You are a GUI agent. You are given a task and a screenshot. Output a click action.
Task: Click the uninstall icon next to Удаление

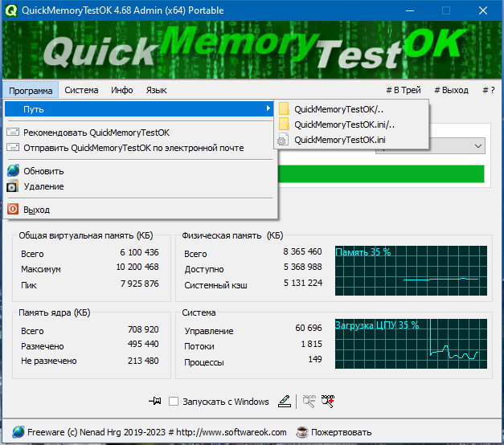(x=13, y=186)
